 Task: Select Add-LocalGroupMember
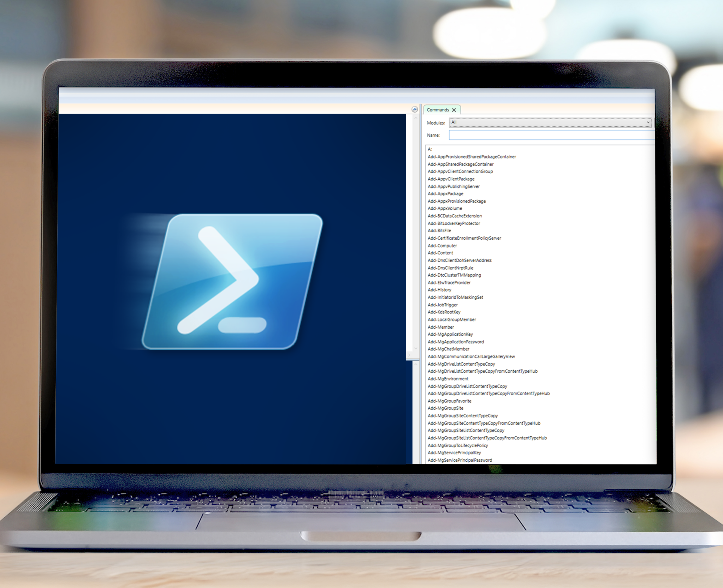point(452,320)
